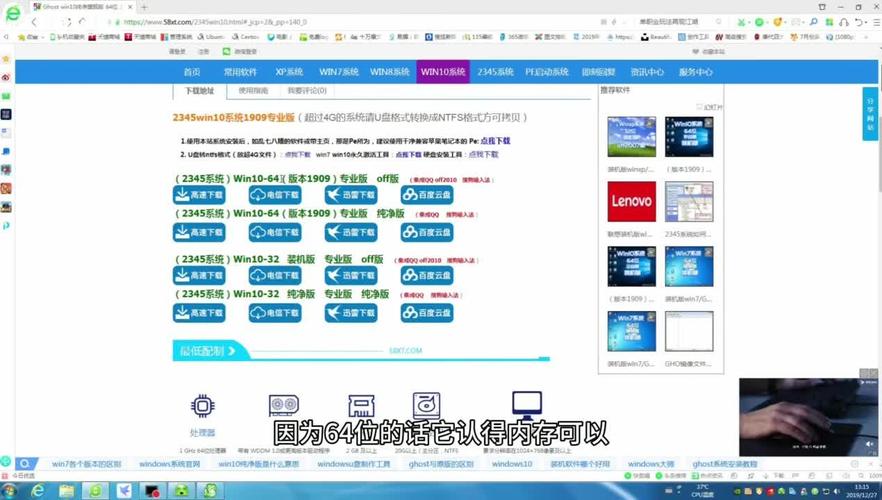Click the 最低配制 section header arrow
This screenshot has width=882, height=500.
click(x=232, y=351)
